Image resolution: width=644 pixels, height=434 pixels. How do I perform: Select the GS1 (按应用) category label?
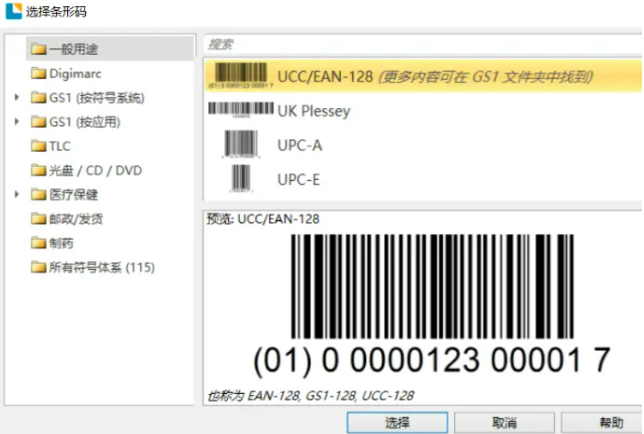85,122
